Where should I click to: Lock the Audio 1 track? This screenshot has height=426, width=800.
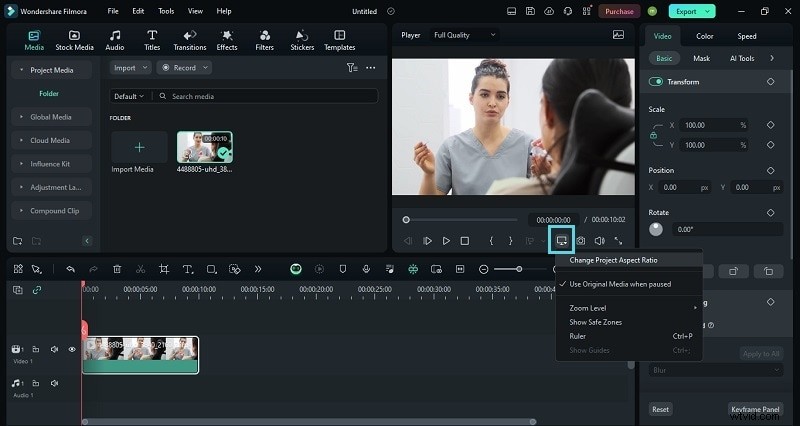(x=36, y=383)
